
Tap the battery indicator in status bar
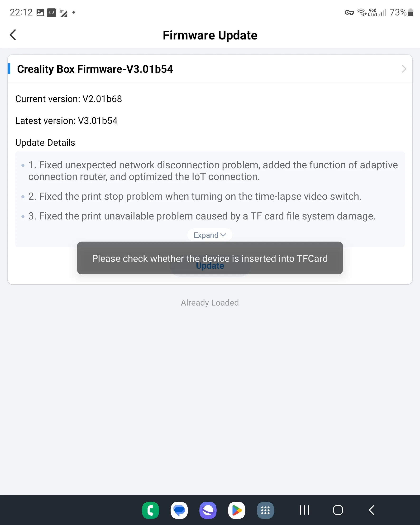pyautogui.click(x=410, y=12)
